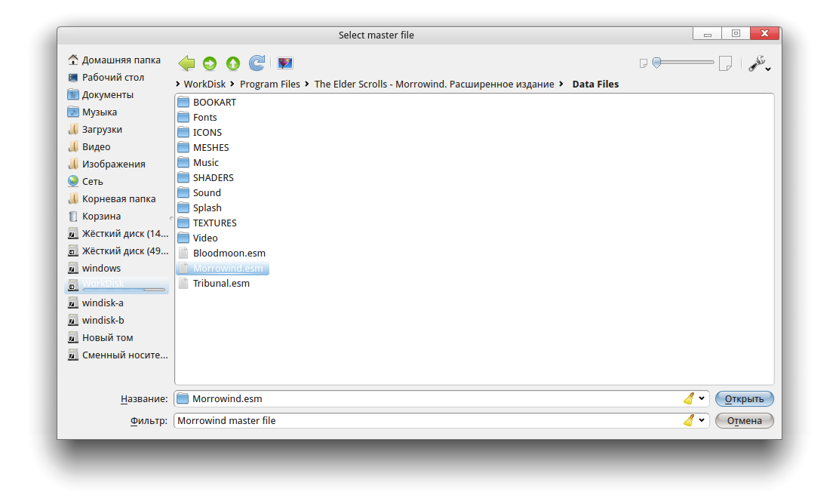Click the large page icon to enlarge icons
This screenshot has height=504, width=839.
point(726,63)
